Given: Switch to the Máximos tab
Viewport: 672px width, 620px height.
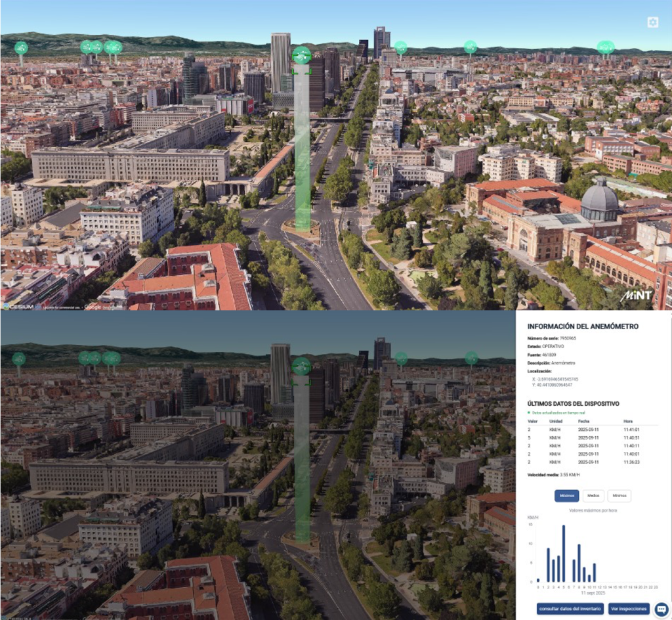Looking at the screenshot, I should [566, 496].
